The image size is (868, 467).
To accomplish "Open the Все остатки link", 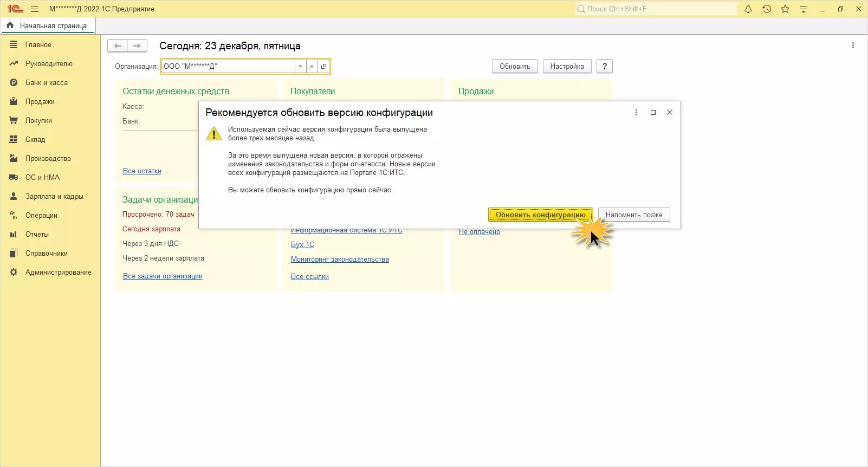I will [x=142, y=171].
